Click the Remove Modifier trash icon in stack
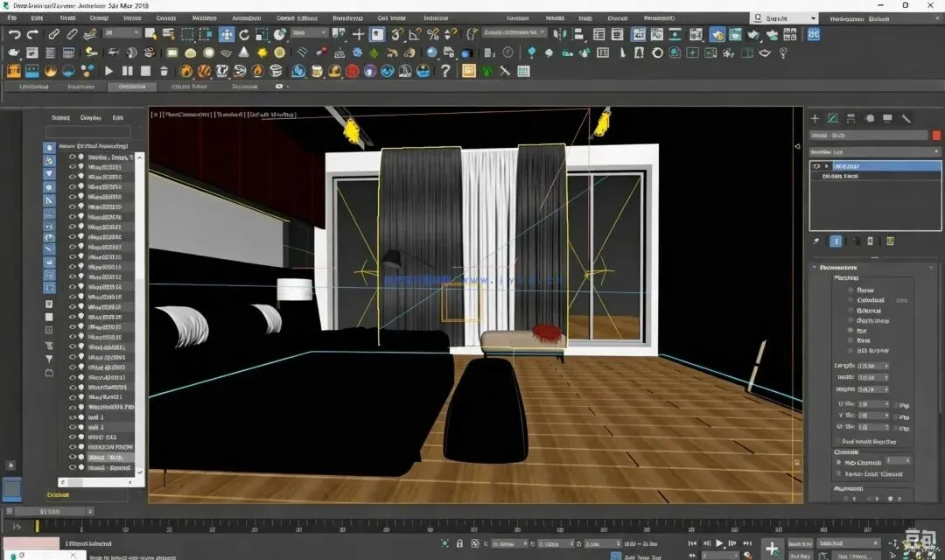 pos(871,241)
